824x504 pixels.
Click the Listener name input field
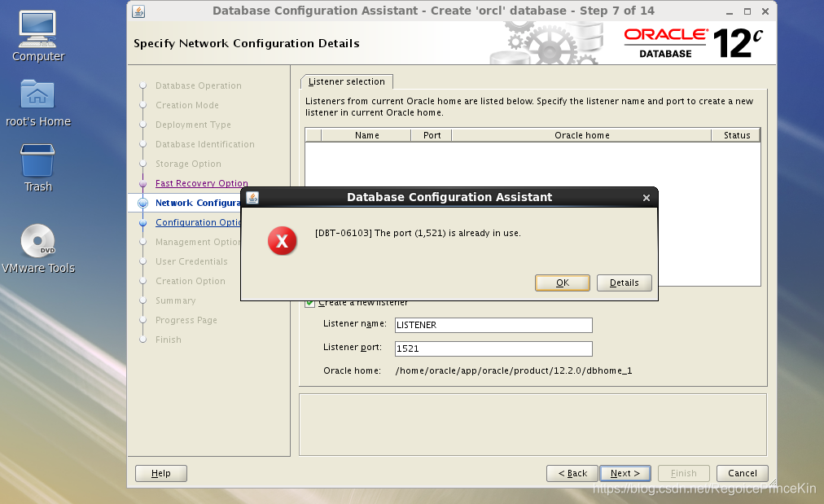pyautogui.click(x=493, y=325)
